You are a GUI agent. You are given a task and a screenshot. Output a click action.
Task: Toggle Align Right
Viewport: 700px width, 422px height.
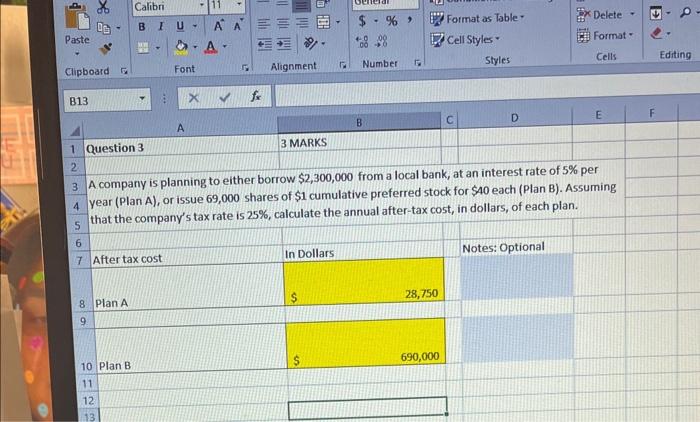(302, 23)
